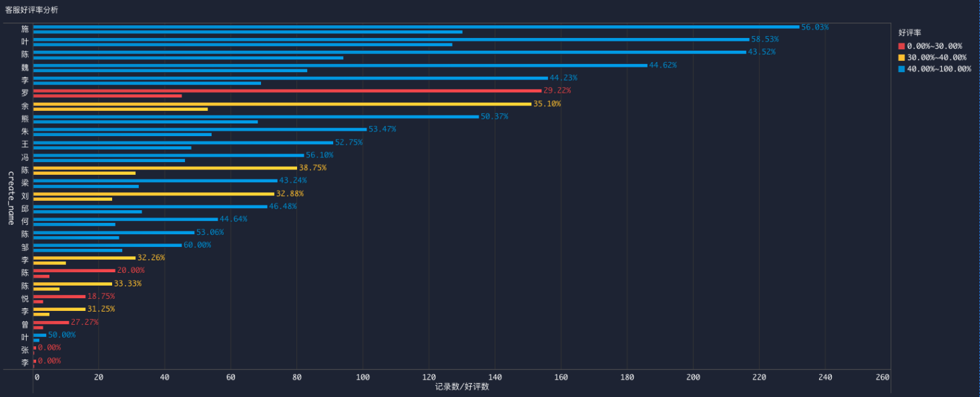Click the 罗 category label on the y-axis
980x397 pixels.
pyautogui.click(x=25, y=93)
